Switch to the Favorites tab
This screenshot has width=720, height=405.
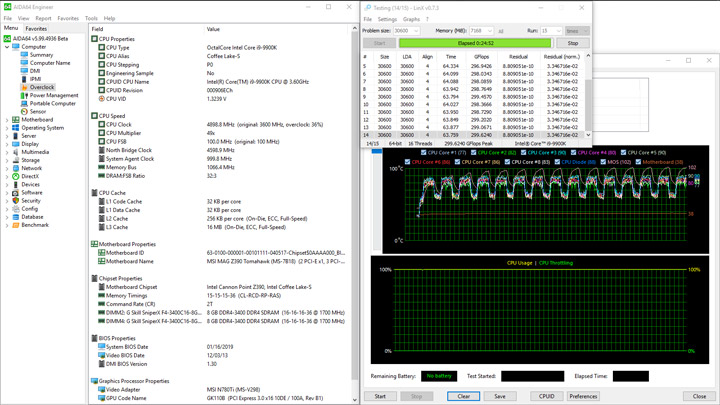coord(36,28)
